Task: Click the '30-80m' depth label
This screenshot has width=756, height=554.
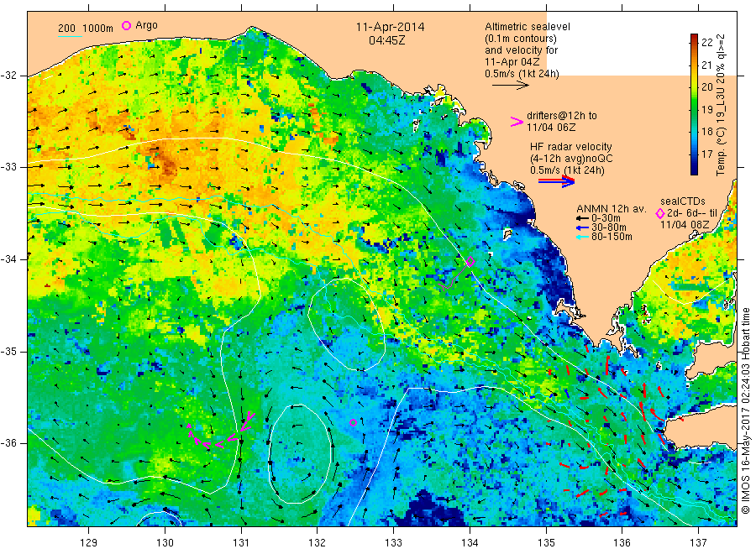Action: (609, 227)
